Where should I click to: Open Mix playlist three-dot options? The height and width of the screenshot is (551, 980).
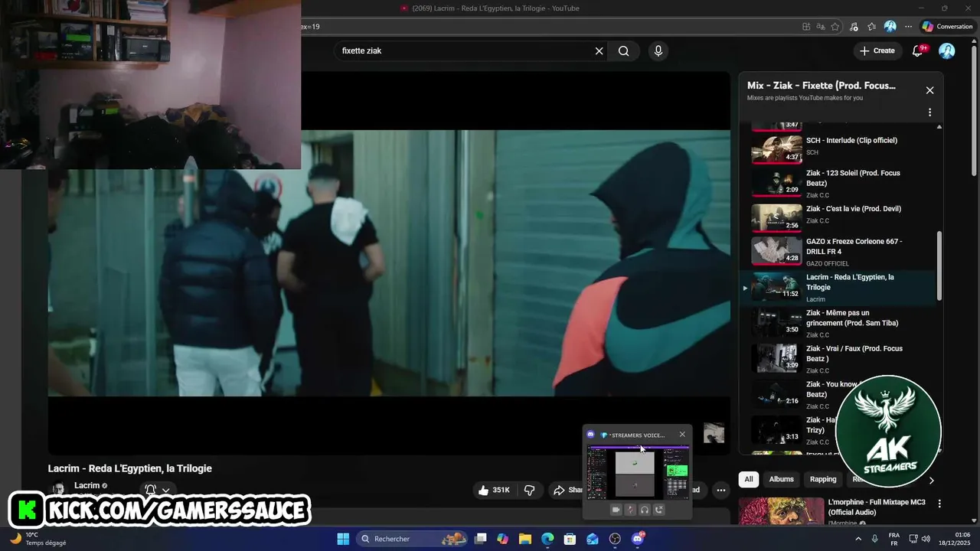[x=929, y=112]
